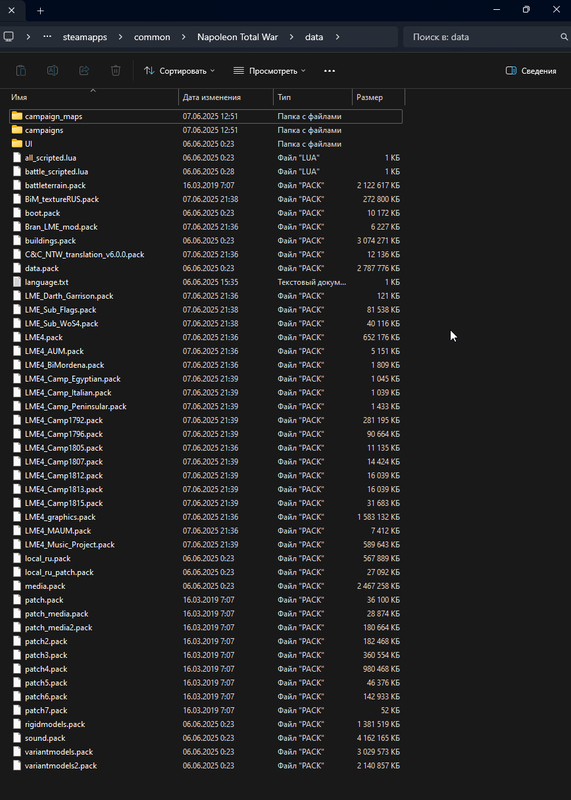Select LME4_AUM.pack file name
The height and width of the screenshot is (800, 571).
coord(54,351)
